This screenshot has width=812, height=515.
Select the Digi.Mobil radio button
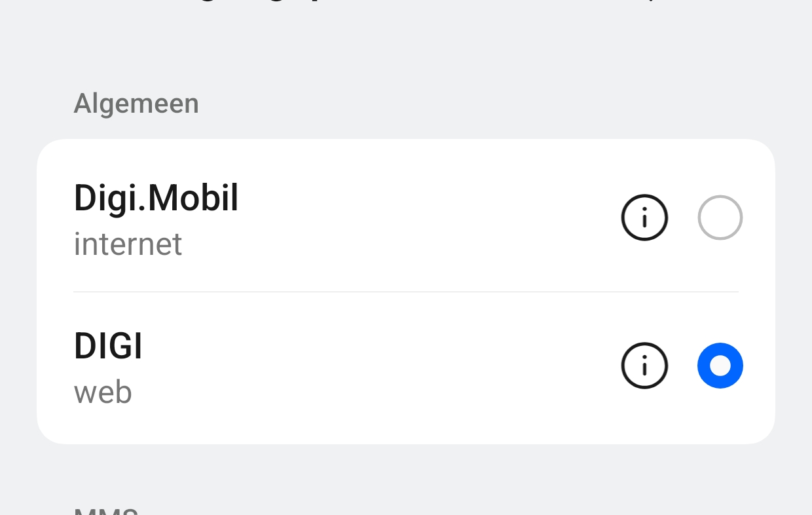click(720, 218)
